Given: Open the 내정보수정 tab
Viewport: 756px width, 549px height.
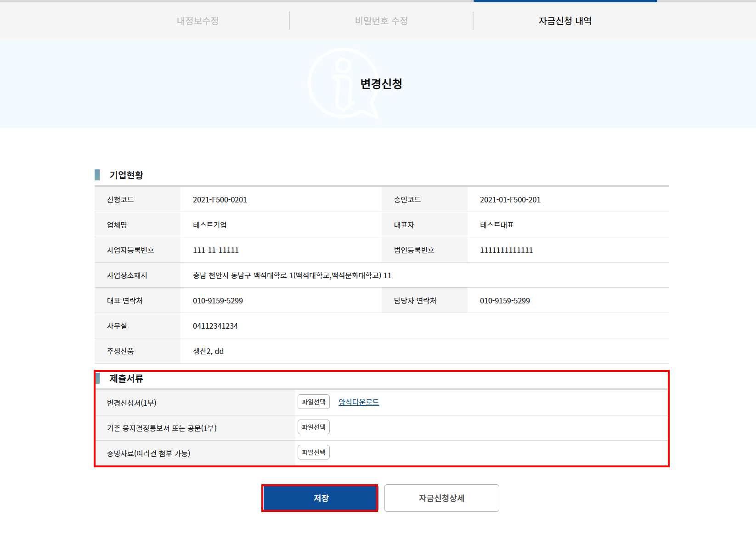Looking at the screenshot, I should coord(197,21).
